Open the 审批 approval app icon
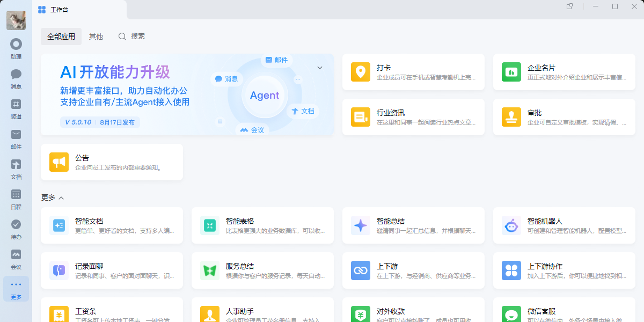The height and width of the screenshot is (322, 644). click(511, 117)
